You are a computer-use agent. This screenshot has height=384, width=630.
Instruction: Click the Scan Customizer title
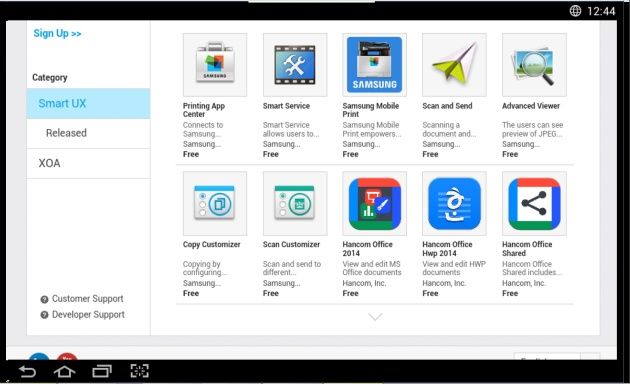(291, 244)
